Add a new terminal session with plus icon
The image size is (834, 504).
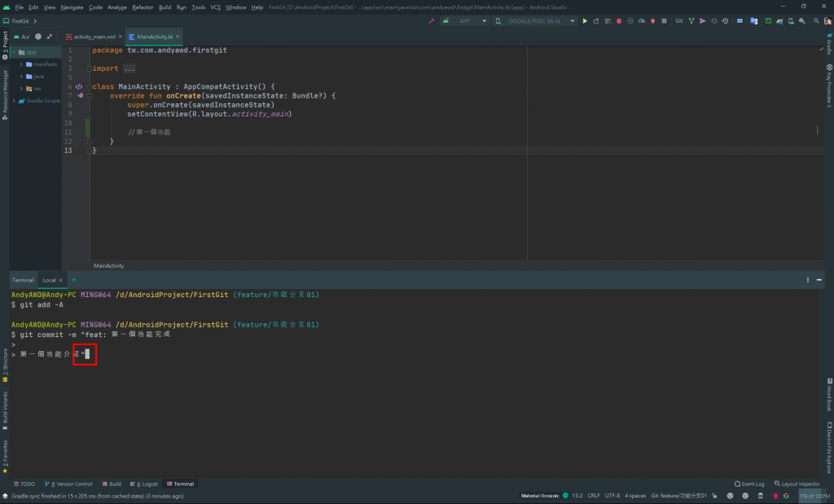(74, 279)
